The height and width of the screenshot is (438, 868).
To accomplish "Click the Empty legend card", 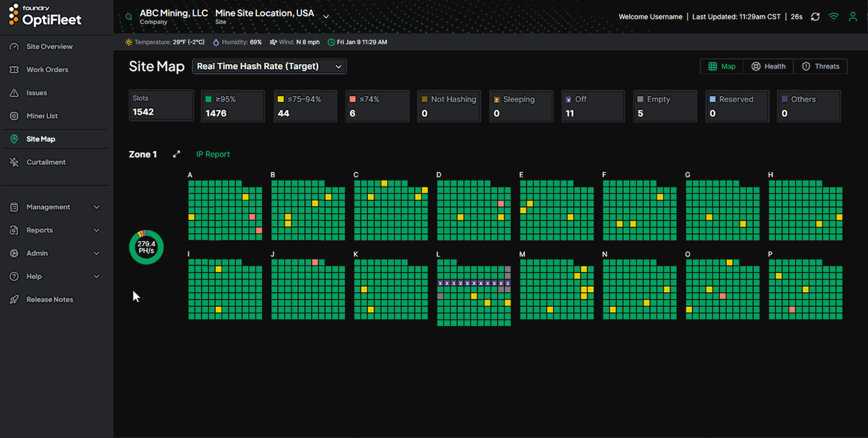I will point(665,106).
